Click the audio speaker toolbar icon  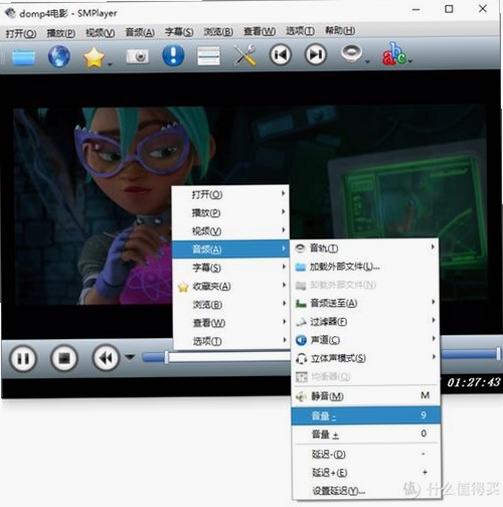[x=352, y=53]
